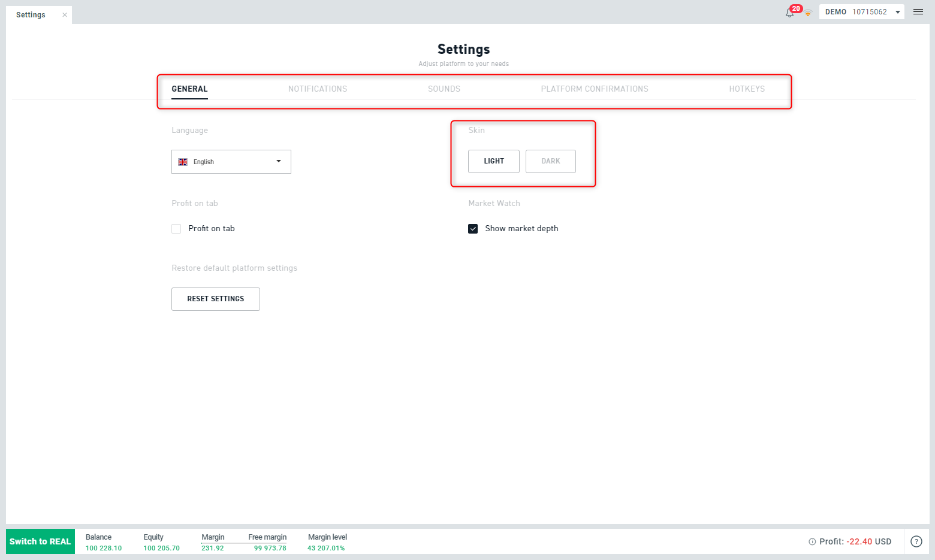Click the connection signal status icon

tap(808, 13)
